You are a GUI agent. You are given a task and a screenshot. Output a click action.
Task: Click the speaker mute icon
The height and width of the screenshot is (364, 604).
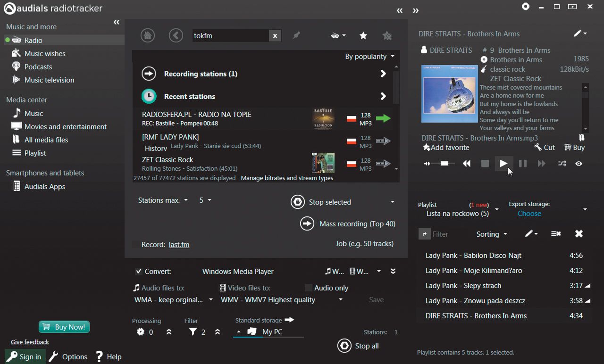click(427, 164)
